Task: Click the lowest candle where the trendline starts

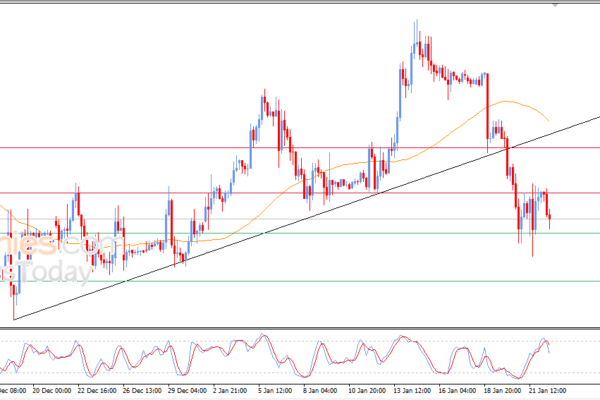Action: (14, 300)
